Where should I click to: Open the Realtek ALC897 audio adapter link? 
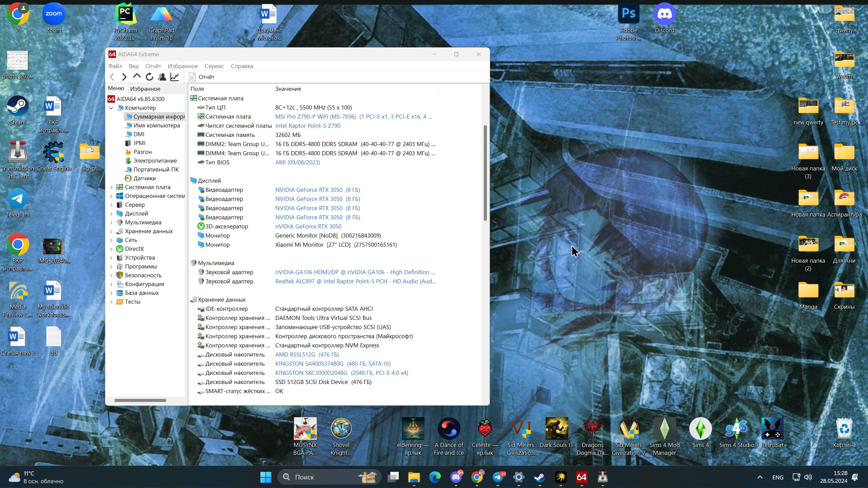[x=355, y=281]
